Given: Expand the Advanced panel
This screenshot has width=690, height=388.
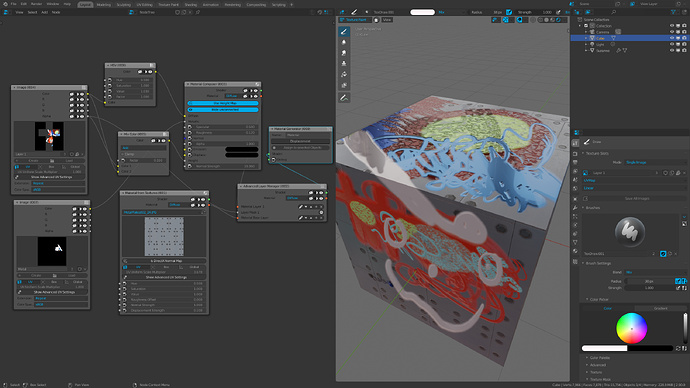Looking at the screenshot, I should coord(598,365).
